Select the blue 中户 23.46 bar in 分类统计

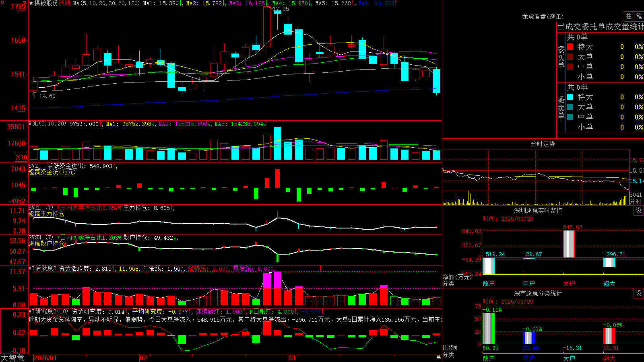click(x=528, y=338)
